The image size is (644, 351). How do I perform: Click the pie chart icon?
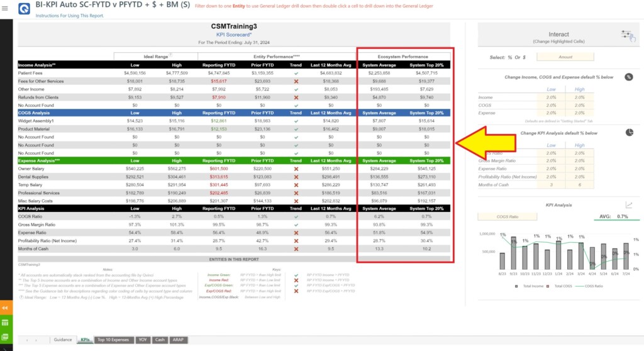click(629, 132)
